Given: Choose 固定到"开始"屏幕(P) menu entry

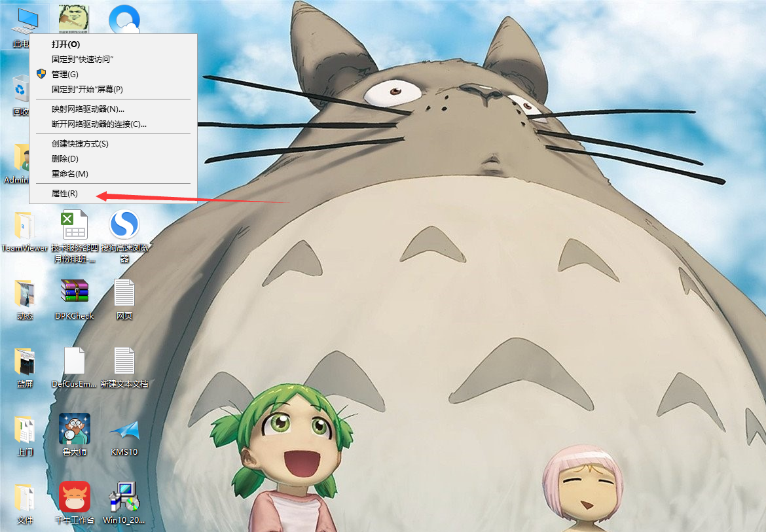Looking at the screenshot, I should coord(113,89).
